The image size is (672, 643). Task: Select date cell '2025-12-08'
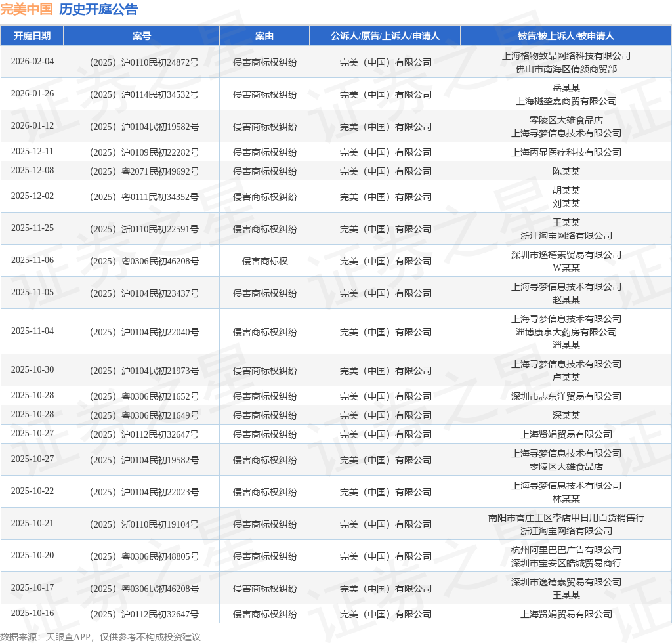[x=32, y=171]
